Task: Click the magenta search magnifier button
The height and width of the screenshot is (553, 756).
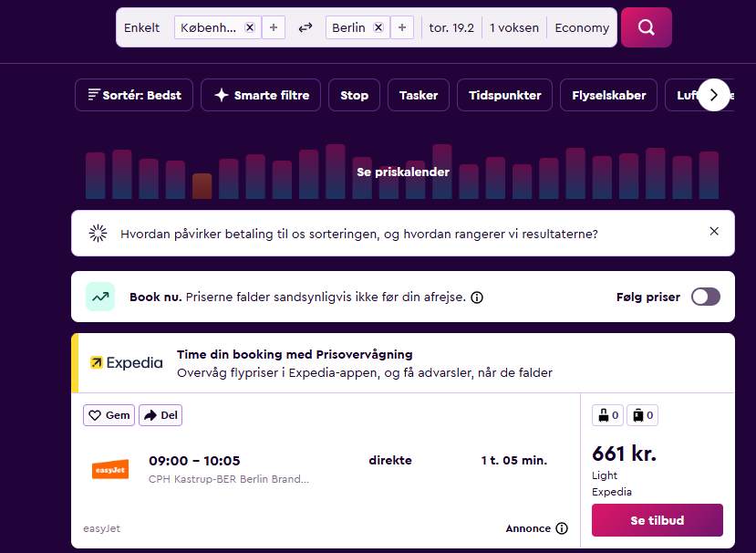Action: click(x=646, y=27)
